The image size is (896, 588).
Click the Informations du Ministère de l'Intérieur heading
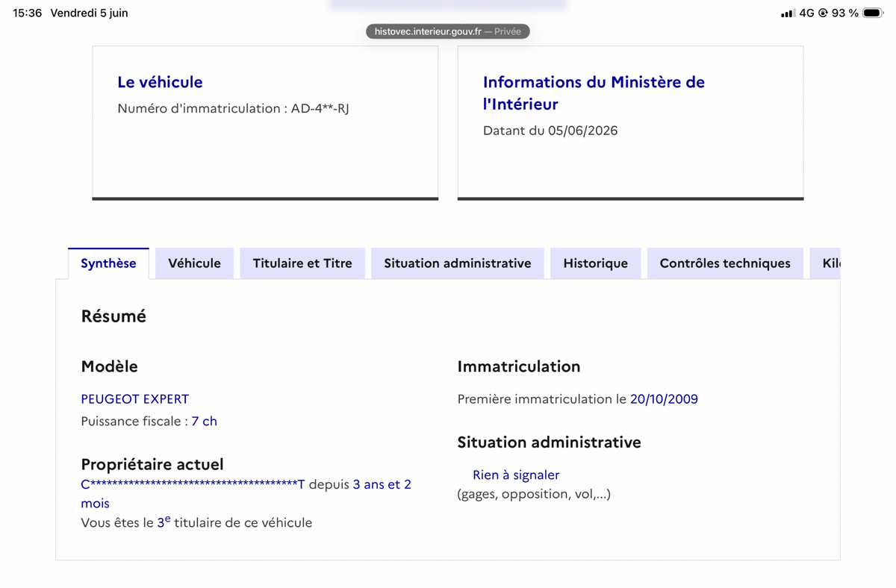click(x=594, y=93)
